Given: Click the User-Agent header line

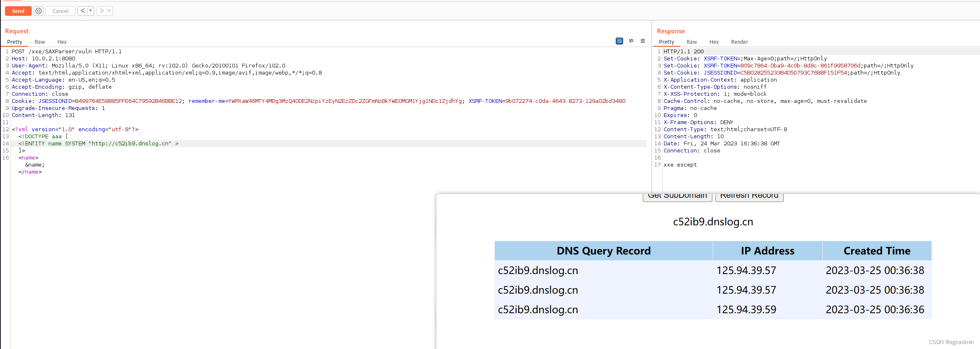Looking at the screenshot, I should click(148, 66).
